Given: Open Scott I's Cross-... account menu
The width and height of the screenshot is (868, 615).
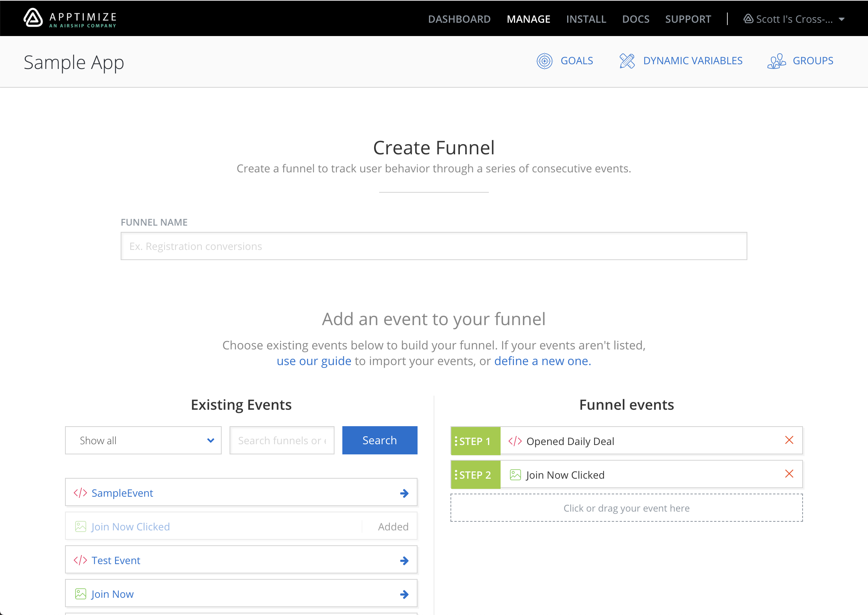Looking at the screenshot, I should pyautogui.click(x=794, y=19).
